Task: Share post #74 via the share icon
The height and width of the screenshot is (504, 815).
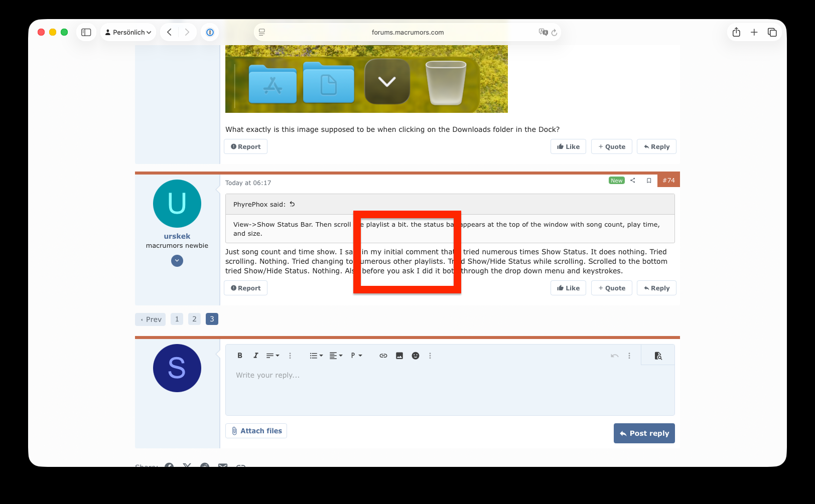Action: pos(633,181)
